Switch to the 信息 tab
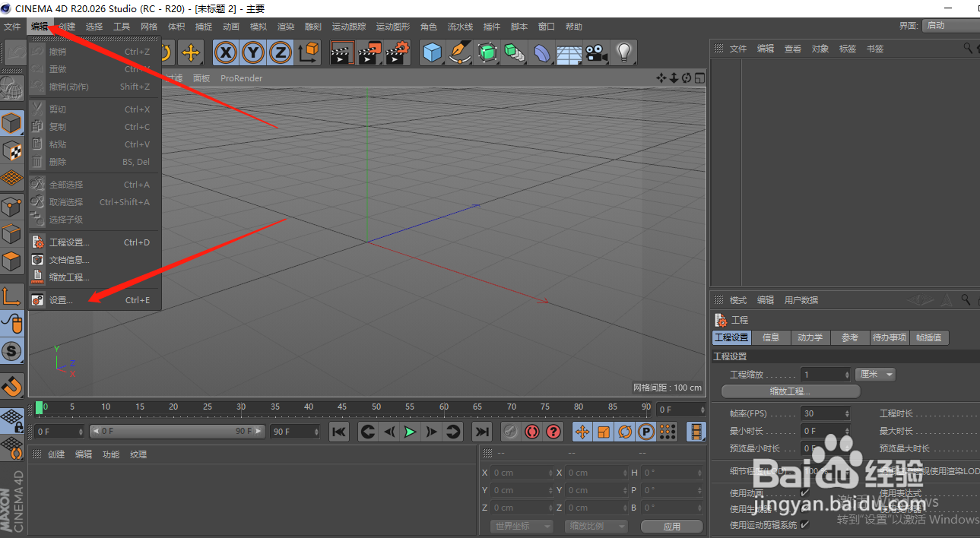The image size is (980, 538). point(771,337)
